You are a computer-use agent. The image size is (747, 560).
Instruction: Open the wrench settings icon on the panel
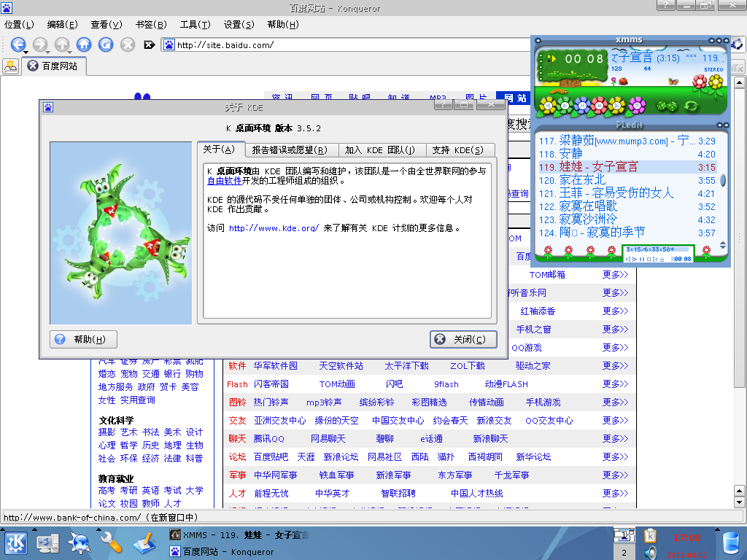point(111,542)
